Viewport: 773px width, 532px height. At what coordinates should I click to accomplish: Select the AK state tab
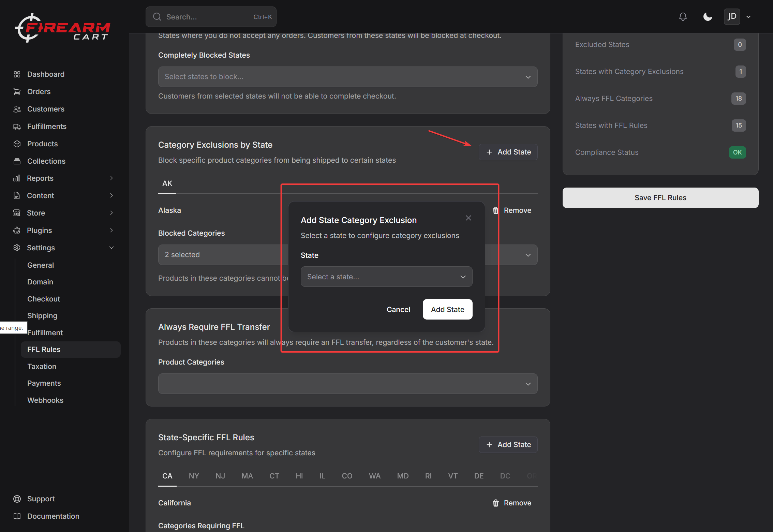pyautogui.click(x=167, y=183)
